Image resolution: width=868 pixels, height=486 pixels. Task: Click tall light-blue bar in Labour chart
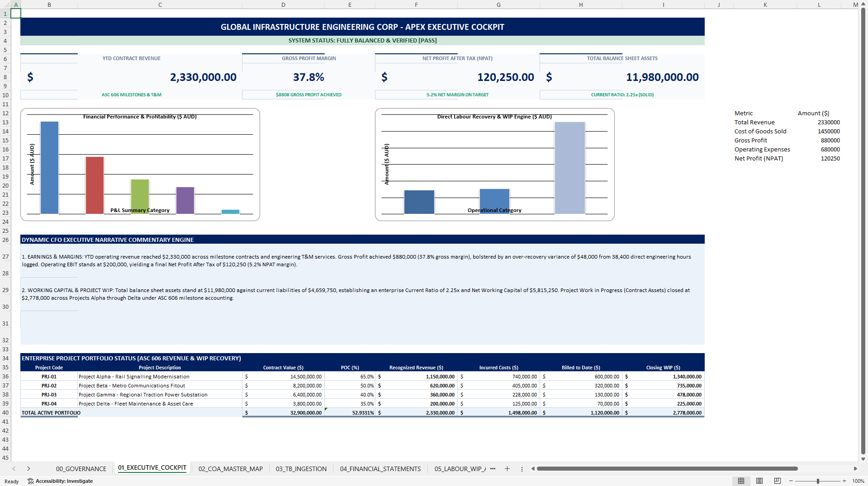[570, 168]
